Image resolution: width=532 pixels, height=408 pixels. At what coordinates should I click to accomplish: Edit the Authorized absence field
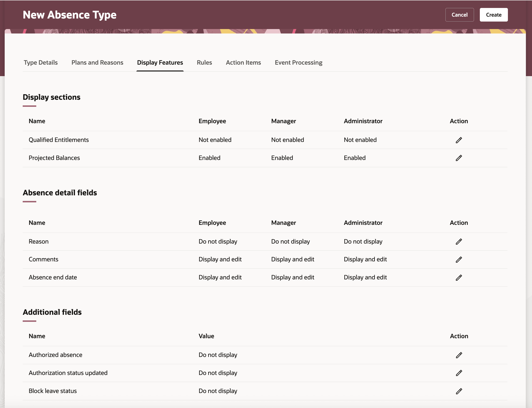pos(459,355)
